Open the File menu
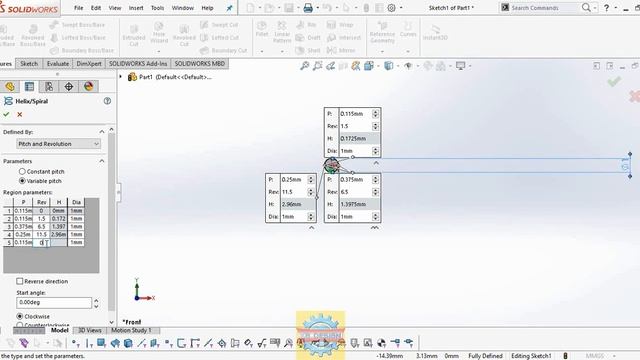Image resolution: width=640 pixels, height=360 pixels. [x=78, y=8]
